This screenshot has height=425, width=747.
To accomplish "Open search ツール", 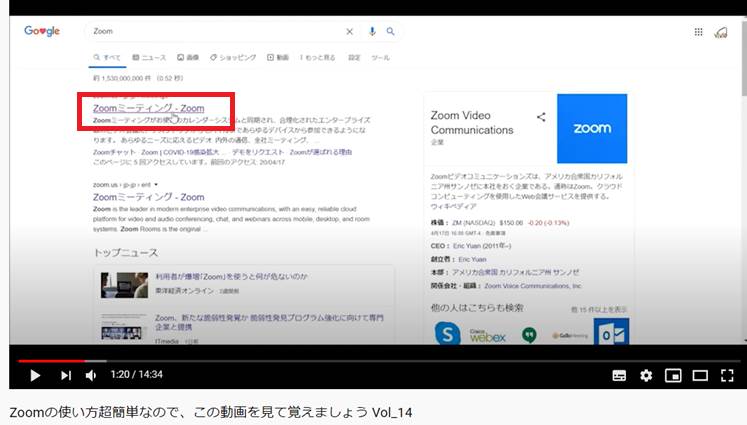I will click(x=380, y=58).
